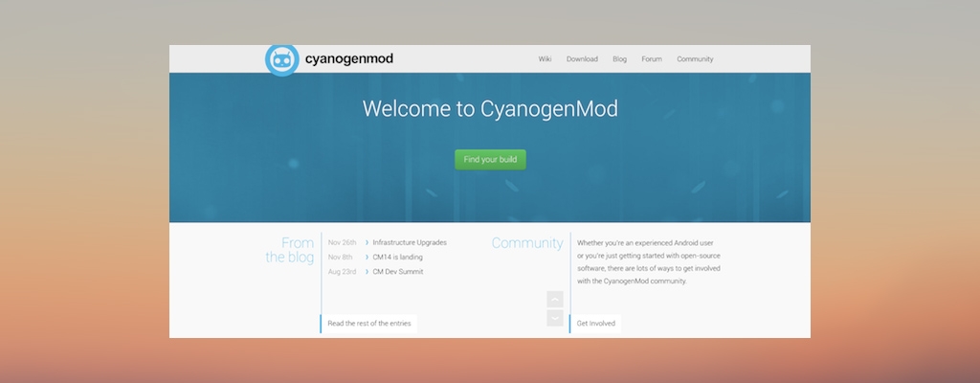980x383 pixels.
Task: Click the cyanogenmod wordmark text
Action: click(x=348, y=58)
